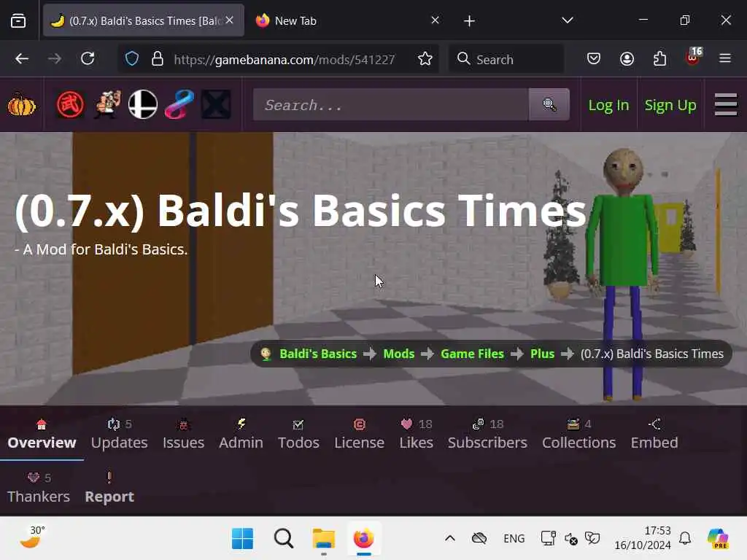Open the Windows Start menu
The width and height of the screenshot is (747, 560).
(x=242, y=539)
